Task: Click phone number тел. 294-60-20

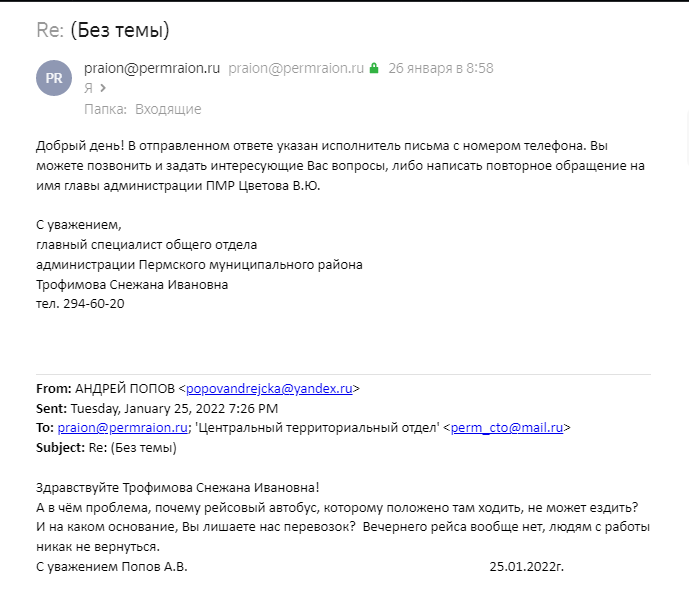Action: coord(80,304)
